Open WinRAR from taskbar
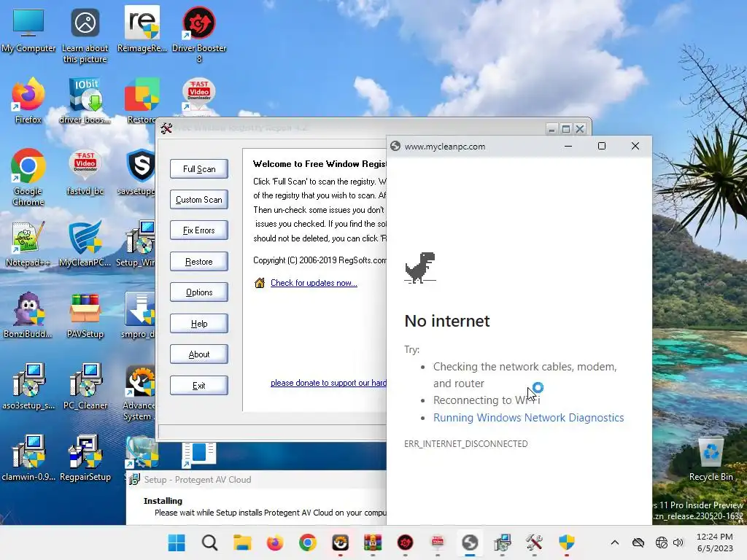This screenshot has height=560, width=747. pos(373,542)
